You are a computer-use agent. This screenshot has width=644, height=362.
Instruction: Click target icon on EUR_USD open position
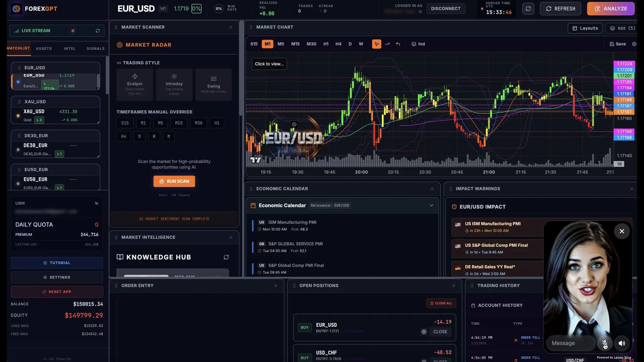424,332
